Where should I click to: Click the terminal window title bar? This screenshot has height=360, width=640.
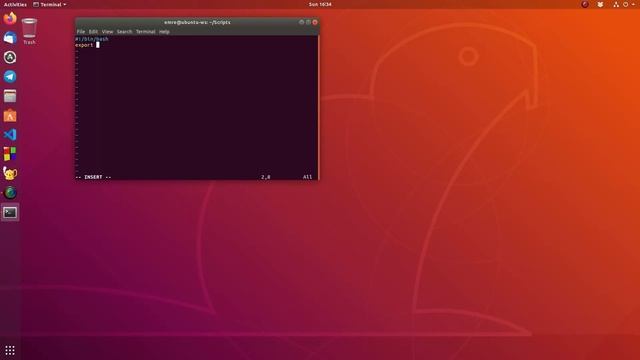coord(197,22)
